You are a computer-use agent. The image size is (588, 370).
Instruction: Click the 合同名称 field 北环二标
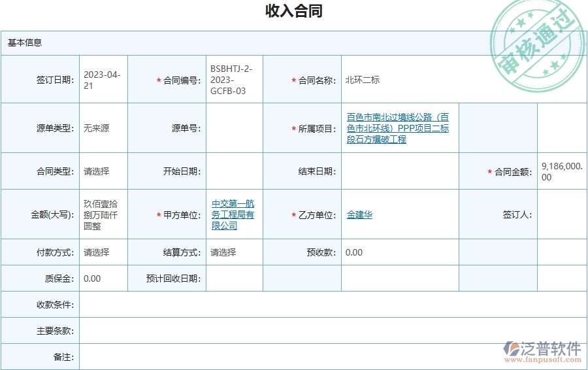pos(363,80)
